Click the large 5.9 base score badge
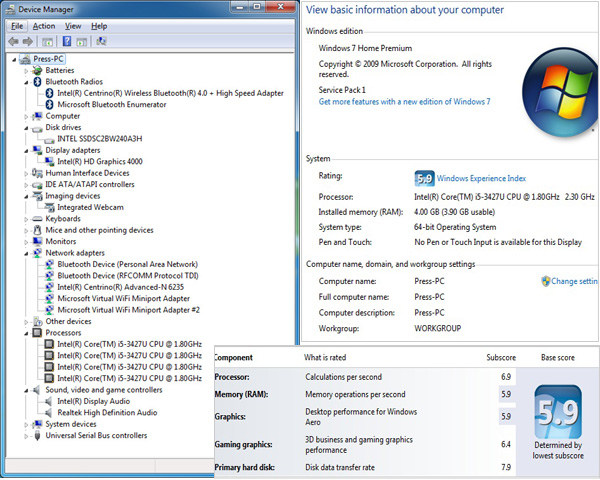This screenshot has width=600, height=480. pyautogui.click(x=558, y=411)
